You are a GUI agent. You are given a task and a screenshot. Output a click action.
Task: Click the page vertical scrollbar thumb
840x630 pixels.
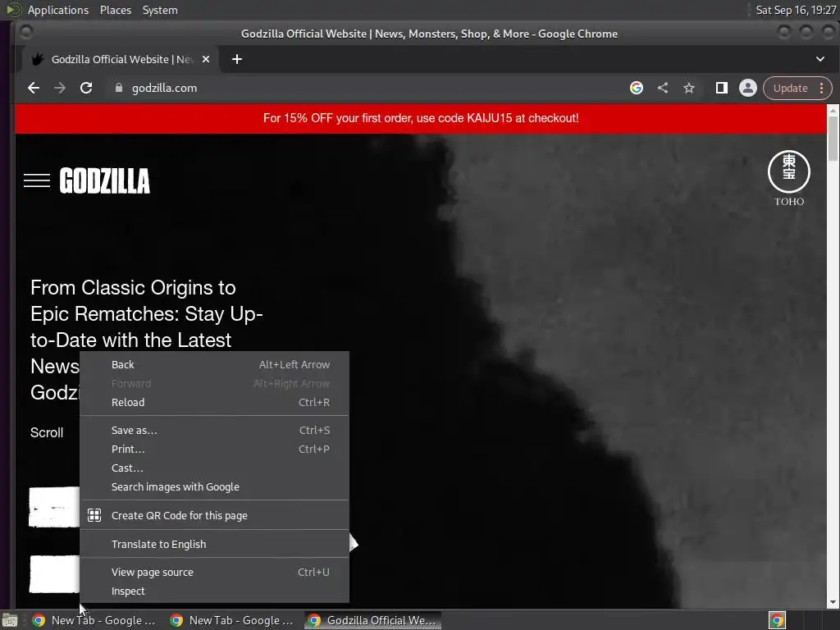(x=833, y=138)
